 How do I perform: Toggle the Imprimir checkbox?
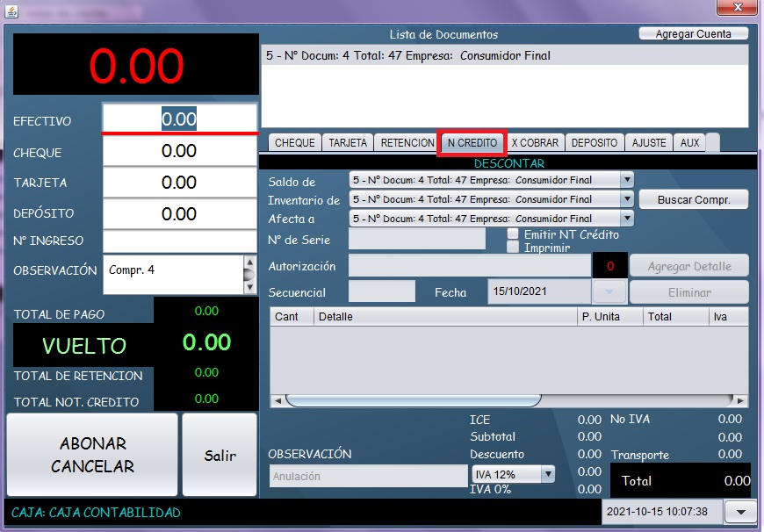click(514, 248)
